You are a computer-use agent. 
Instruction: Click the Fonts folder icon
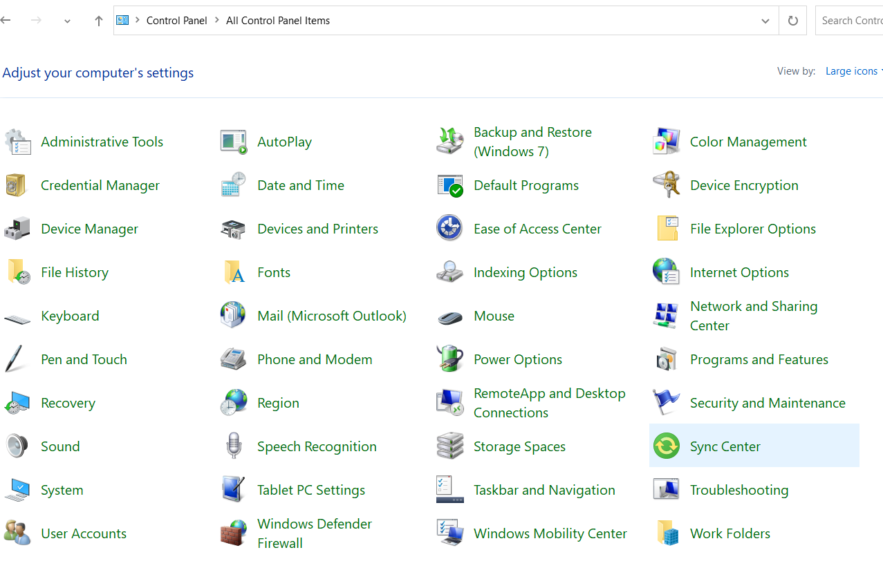click(234, 272)
